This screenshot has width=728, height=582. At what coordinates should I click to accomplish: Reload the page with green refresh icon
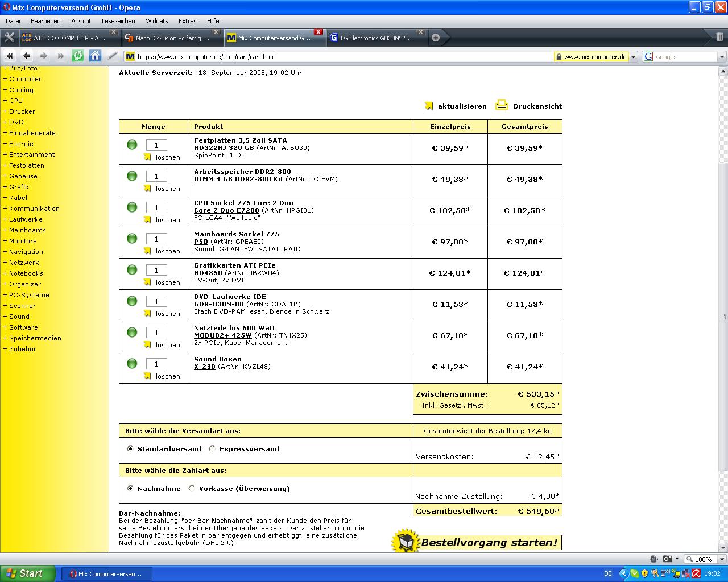(x=78, y=56)
